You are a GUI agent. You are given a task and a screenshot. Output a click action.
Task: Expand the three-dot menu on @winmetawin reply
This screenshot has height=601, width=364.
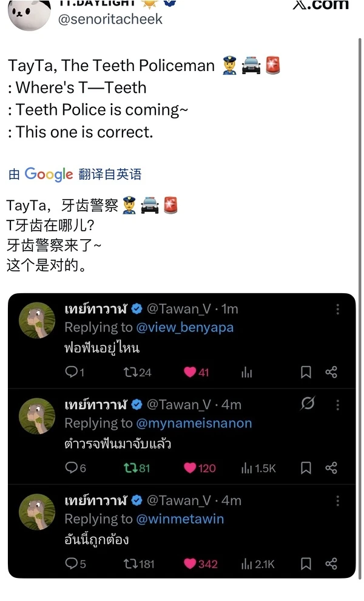[x=337, y=501]
